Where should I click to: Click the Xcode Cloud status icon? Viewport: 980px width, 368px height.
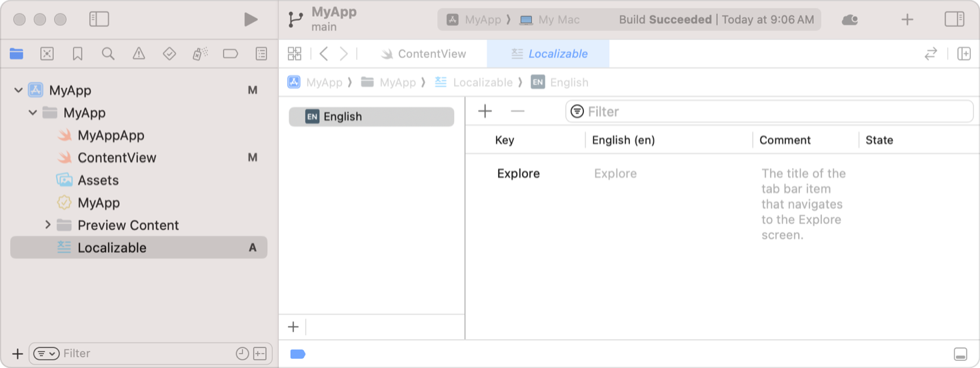coord(850,20)
